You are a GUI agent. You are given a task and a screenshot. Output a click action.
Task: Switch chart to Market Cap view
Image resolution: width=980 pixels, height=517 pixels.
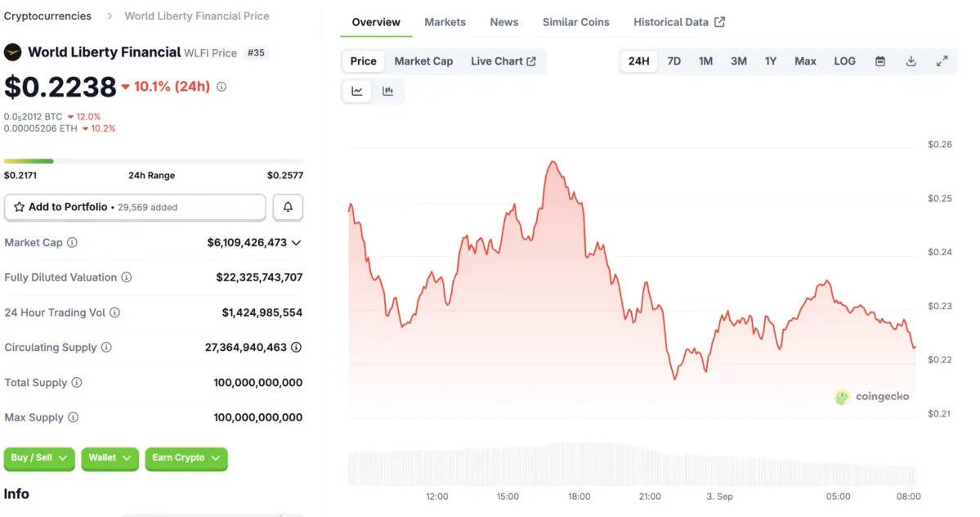pos(423,61)
